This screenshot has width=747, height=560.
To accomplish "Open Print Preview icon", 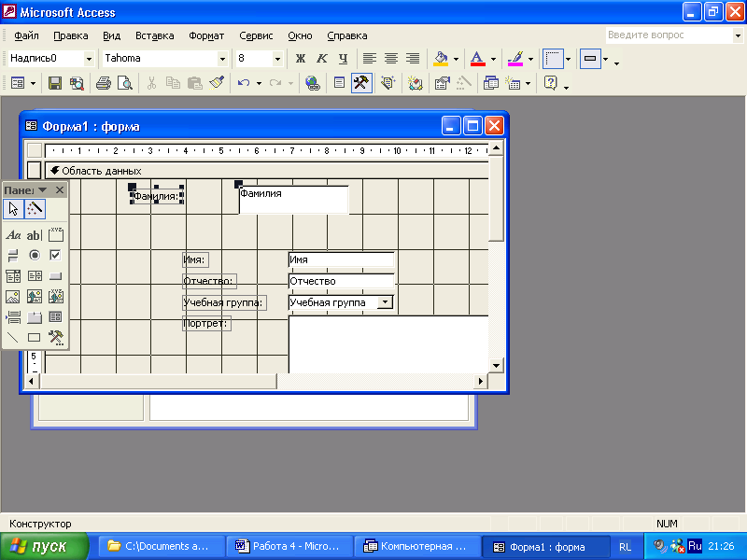I will pos(125,83).
